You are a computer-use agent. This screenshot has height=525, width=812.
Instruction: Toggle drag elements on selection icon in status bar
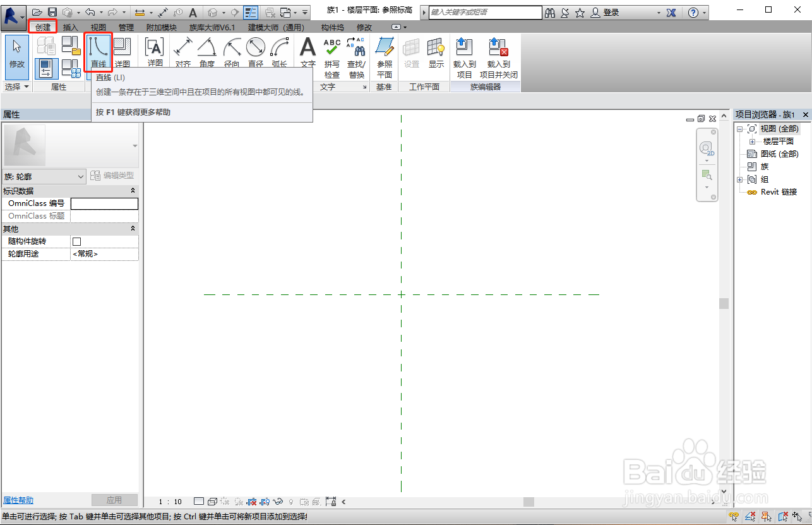point(798,517)
